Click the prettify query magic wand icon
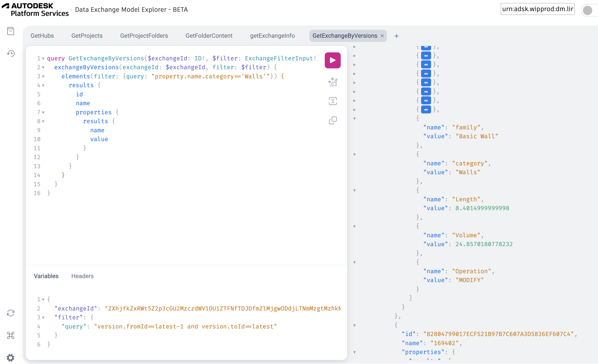Image resolution: width=598 pixels, height=364 pixels. 333,82
